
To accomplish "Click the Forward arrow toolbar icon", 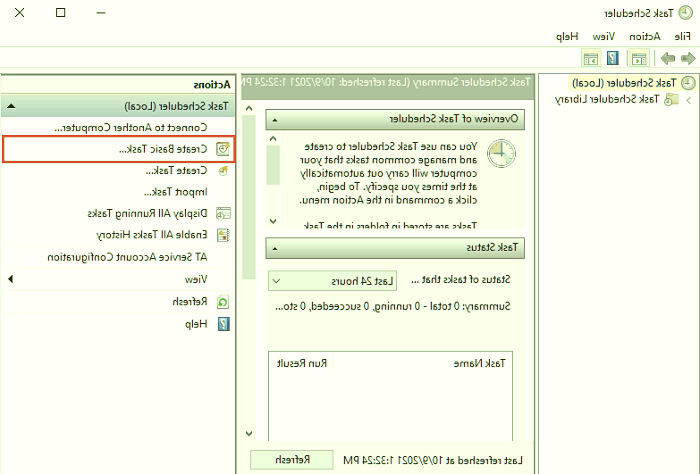I will pos(667,58).
